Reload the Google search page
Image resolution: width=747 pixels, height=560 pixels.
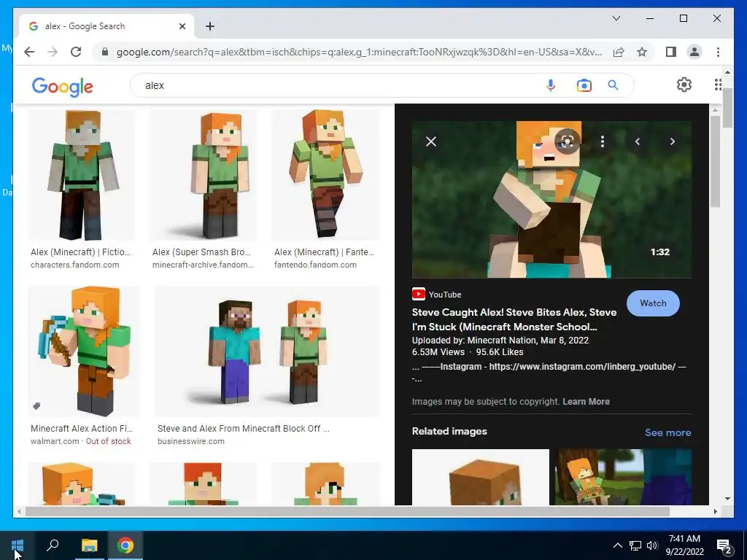point(76,52)
